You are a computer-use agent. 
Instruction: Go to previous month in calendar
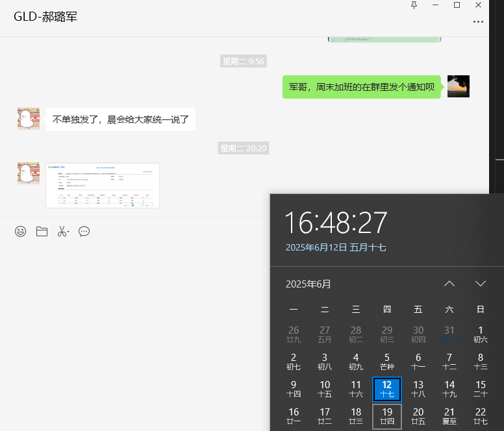click(x=449, y=284)
